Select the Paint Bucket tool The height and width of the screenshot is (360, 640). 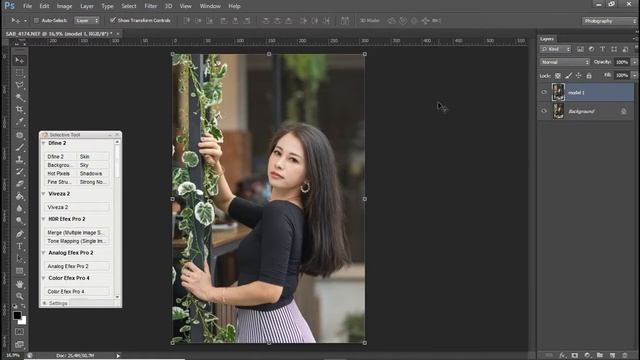coord(19,196)
